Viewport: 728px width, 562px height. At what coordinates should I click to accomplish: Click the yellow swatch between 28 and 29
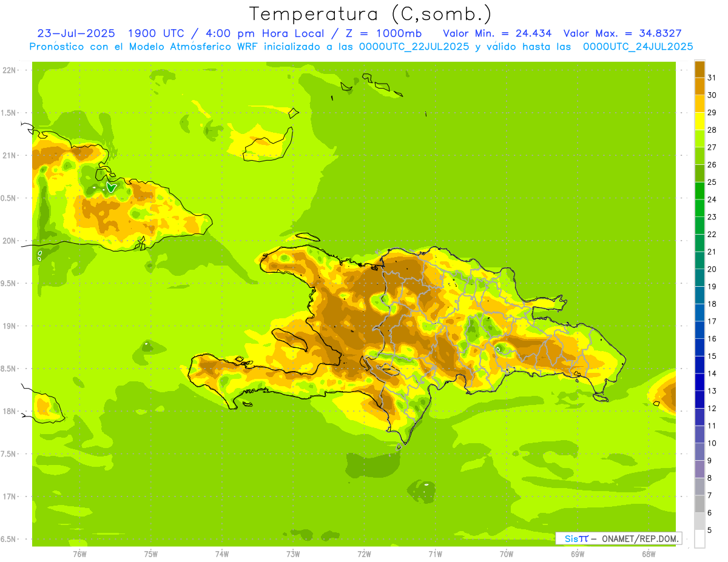[x=699, y=121]
